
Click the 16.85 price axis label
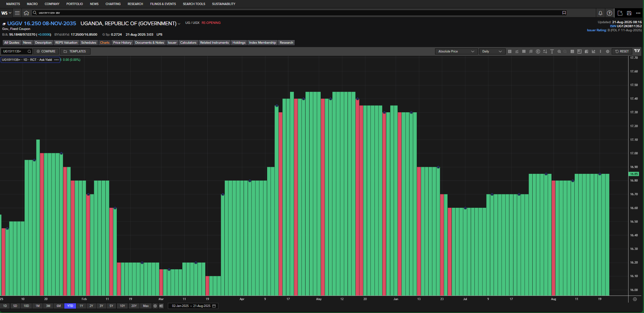[634, 174]
